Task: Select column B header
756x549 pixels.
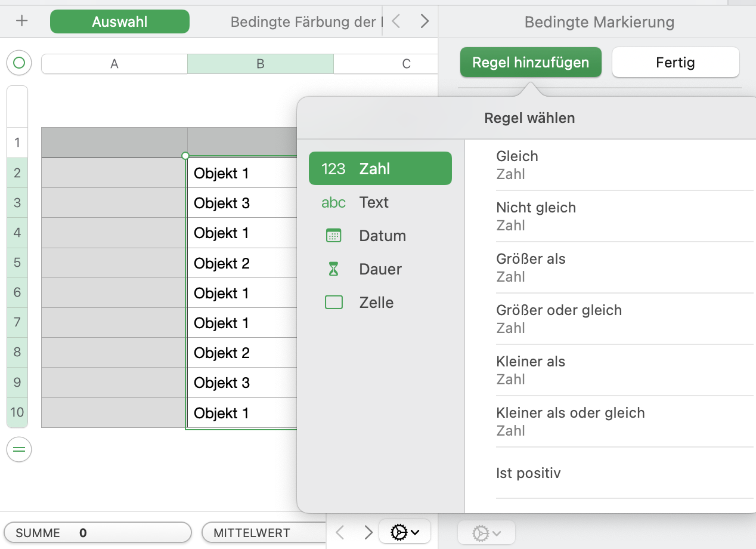Action: point(261,64)
